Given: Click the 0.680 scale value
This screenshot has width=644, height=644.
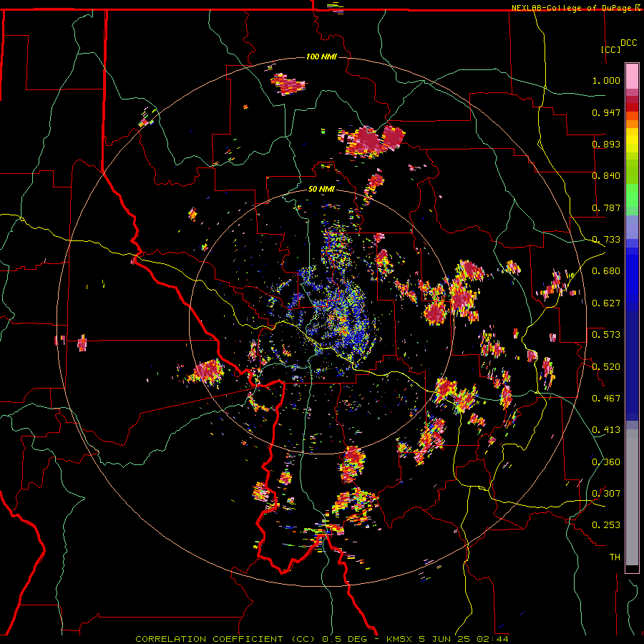Looking at the screenshot, I should 606,271.
